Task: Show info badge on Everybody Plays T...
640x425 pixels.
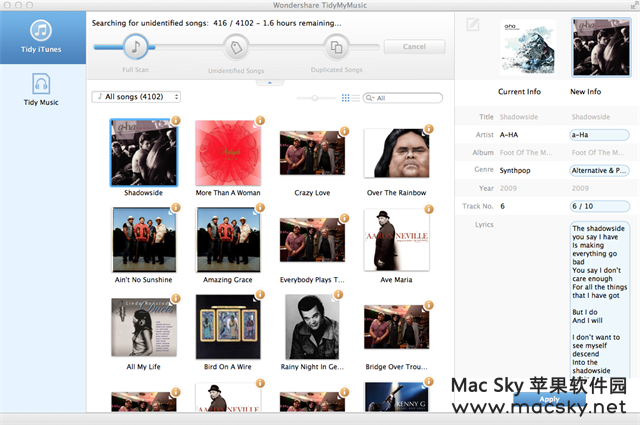Action: 344,218
